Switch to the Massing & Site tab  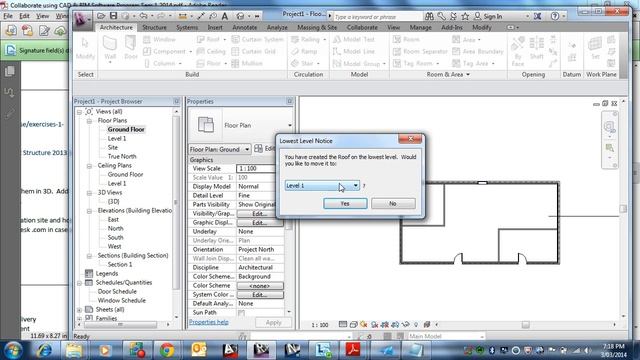tap(317, 27)
